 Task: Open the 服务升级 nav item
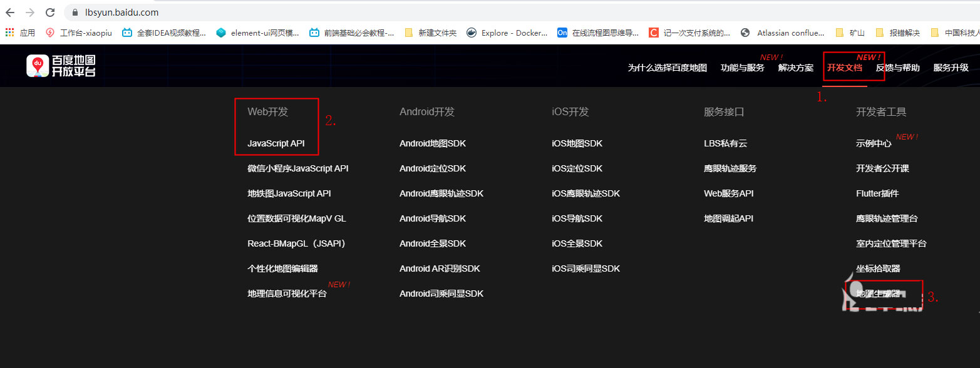click(951, 68)
